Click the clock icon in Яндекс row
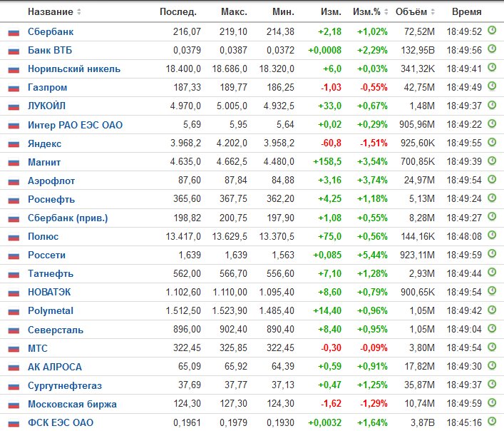504x431 pixels. click(492, 142)
